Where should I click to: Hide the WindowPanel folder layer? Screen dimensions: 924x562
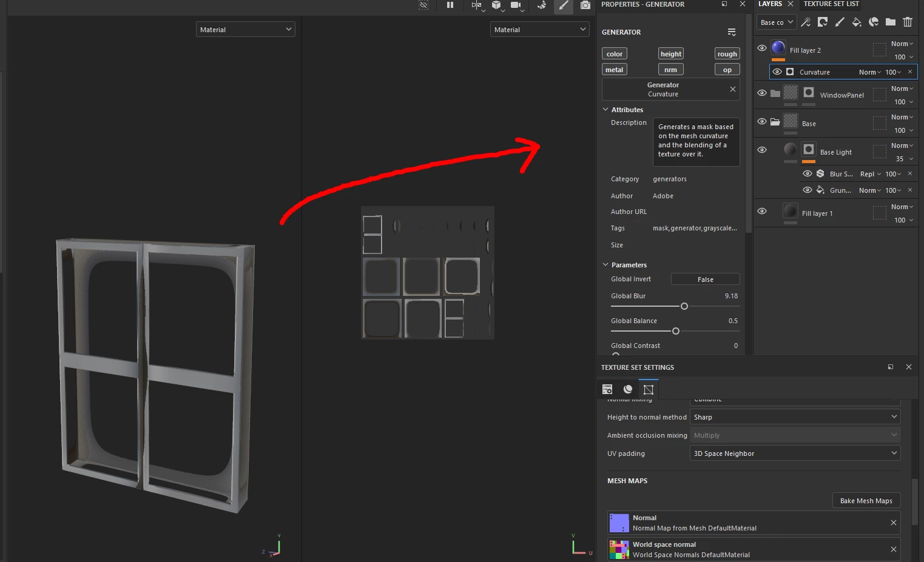[x=762, y=93]
